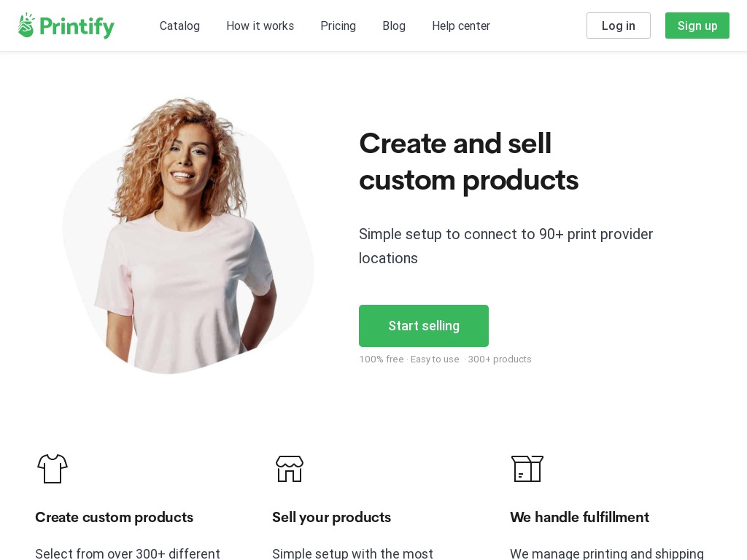The image size is (747, 560).
Task: Click the storefront shop icon
Action: pos(290,469)
